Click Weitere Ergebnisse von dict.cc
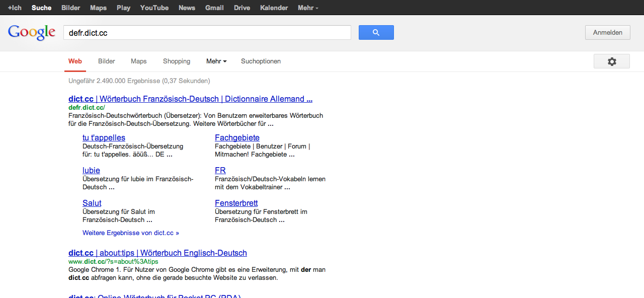Image resolution: width=644 pixels, height=298 pixels. [x=130, y=233]
